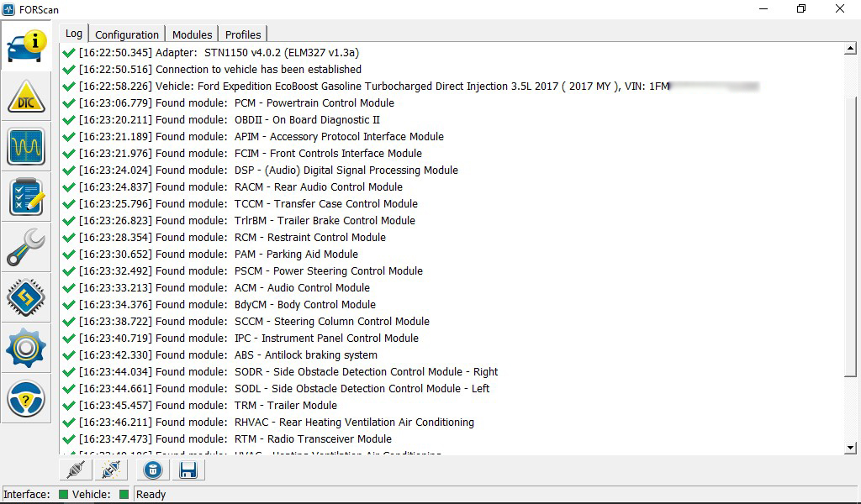Select the 'Connection to vehicle has been established' line

point(212,70)
